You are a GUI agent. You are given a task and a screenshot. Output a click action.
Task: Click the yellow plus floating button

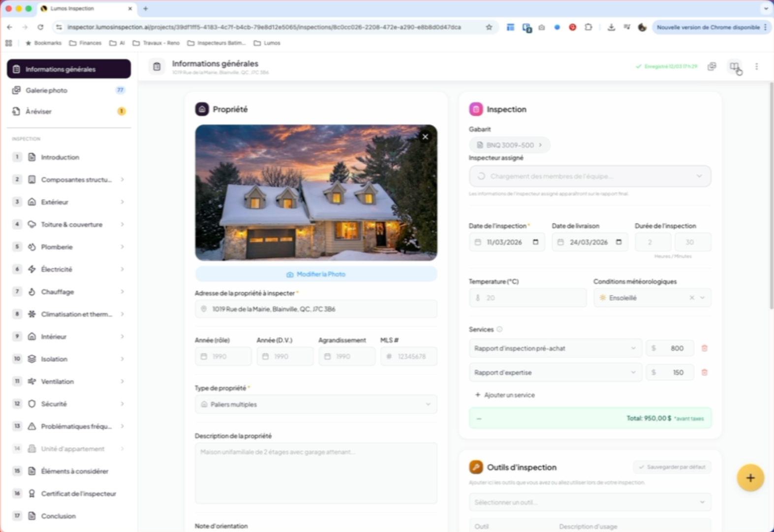coord(750,478)
